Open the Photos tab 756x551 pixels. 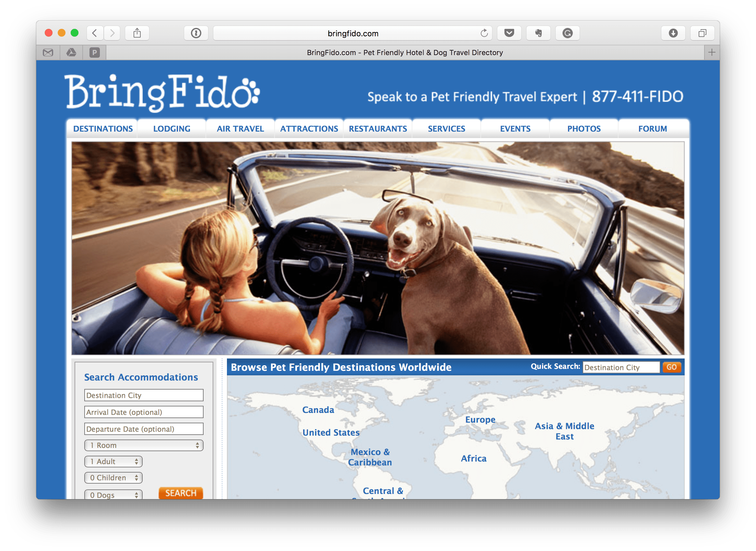point(584,128)
